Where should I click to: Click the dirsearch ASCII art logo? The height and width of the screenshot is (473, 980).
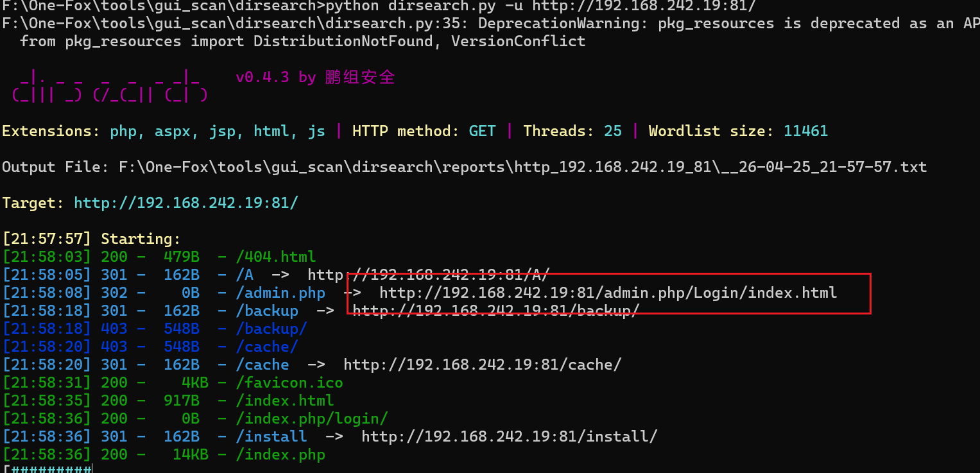109,87
